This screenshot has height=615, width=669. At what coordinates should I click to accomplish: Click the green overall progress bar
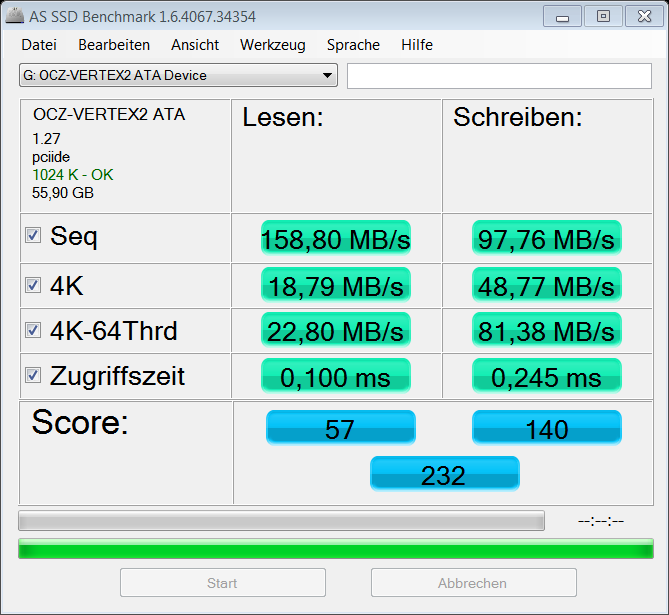[x=336, y=548]
